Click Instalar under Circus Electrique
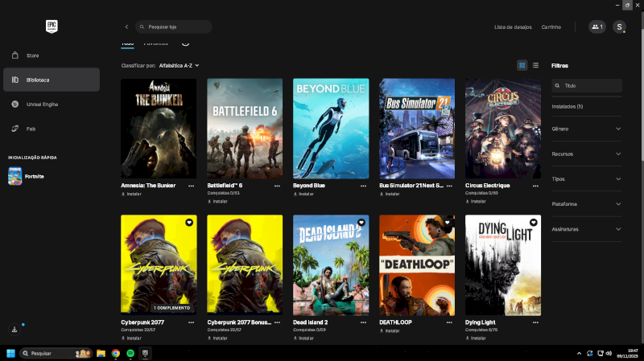 [476, 202]
